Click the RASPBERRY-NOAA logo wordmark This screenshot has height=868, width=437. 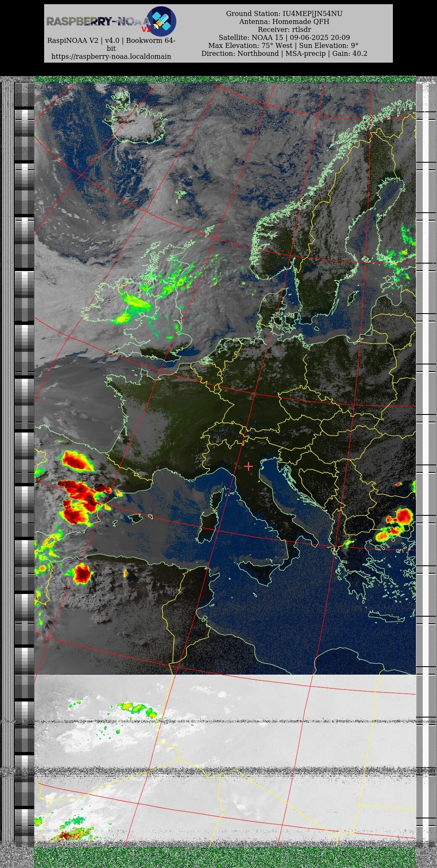98,22
